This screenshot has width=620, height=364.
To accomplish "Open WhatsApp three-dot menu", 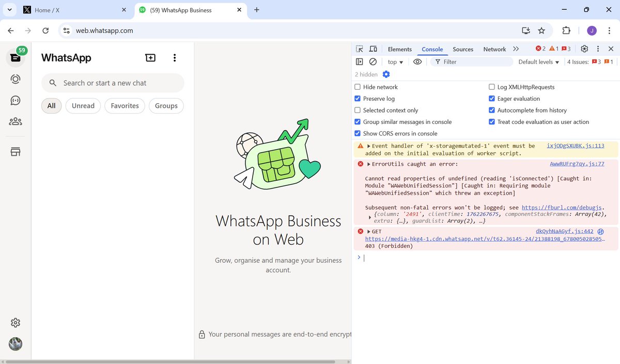I will click(175, 58).
